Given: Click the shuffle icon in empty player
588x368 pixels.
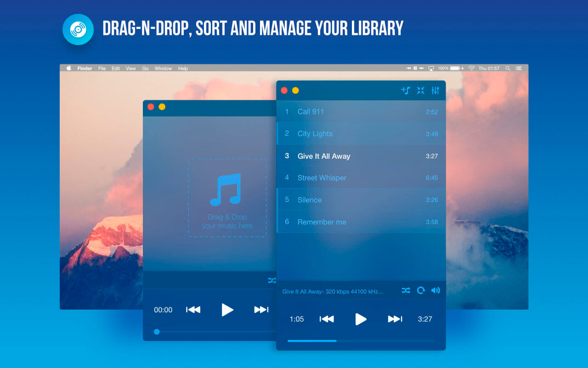Looking at the screenshot, I should (272, 280).
